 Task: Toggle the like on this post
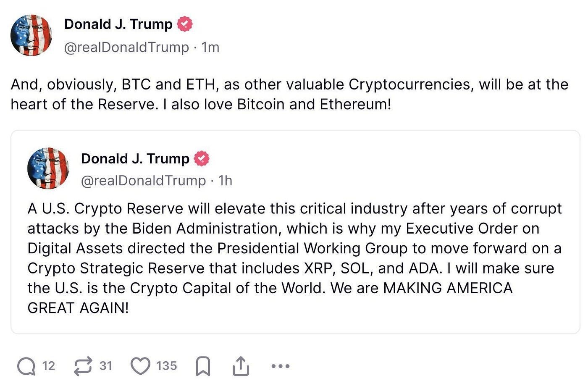[x=142, y=365]
